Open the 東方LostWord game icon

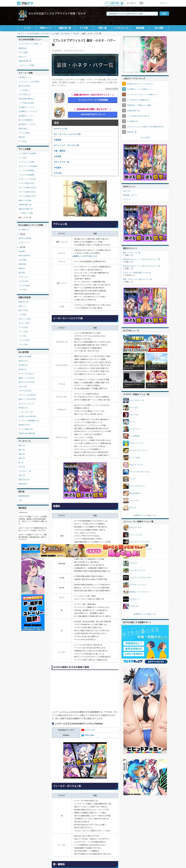coord(126,493)
